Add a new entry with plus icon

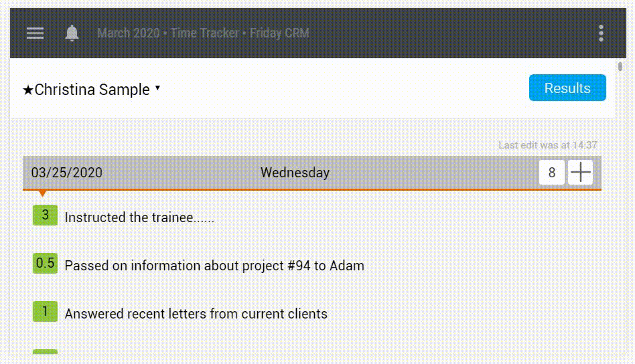tap(580, 172)
